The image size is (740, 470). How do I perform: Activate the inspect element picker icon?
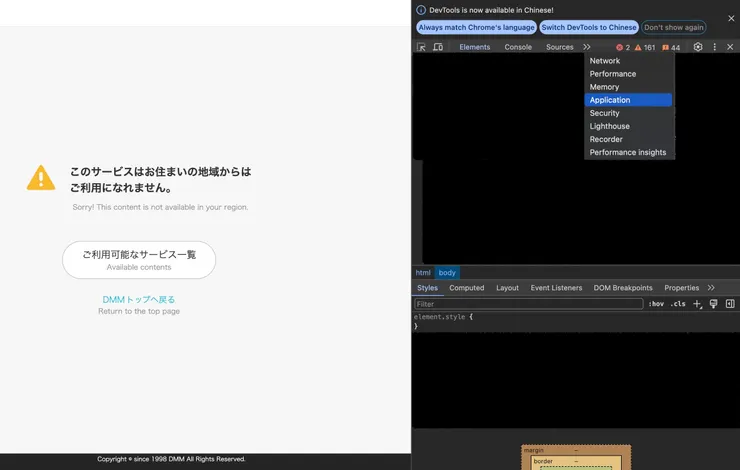coord(421,47)
